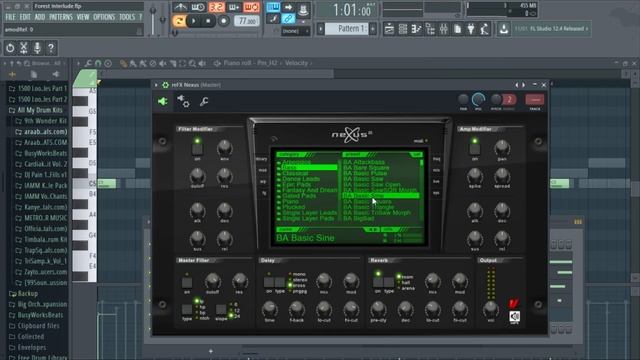
Task: Open the browser view from toolbar
Action: click(x=430, y=29)
